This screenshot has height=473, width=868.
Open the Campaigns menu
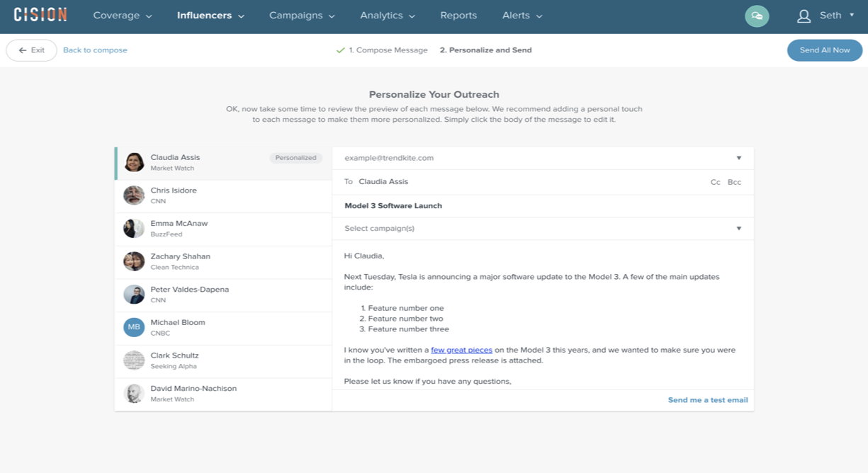coord(302,16)
